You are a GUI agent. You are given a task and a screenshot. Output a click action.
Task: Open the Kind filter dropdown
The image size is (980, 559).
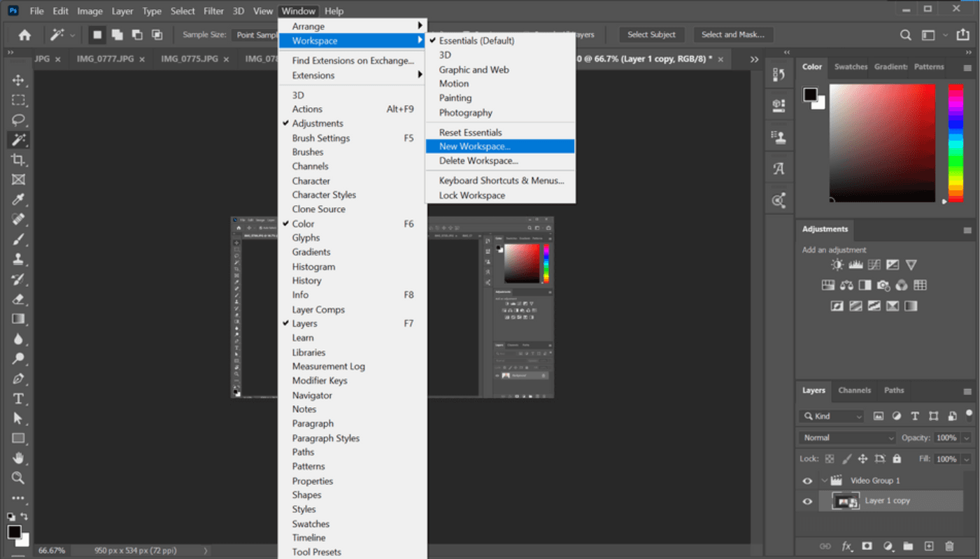pos(832,416)
